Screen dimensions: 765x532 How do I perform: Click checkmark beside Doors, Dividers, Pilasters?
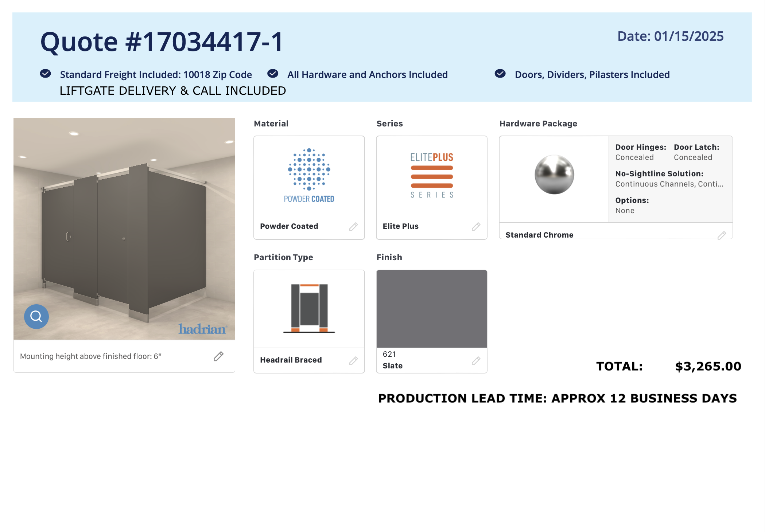coord(500,74)
